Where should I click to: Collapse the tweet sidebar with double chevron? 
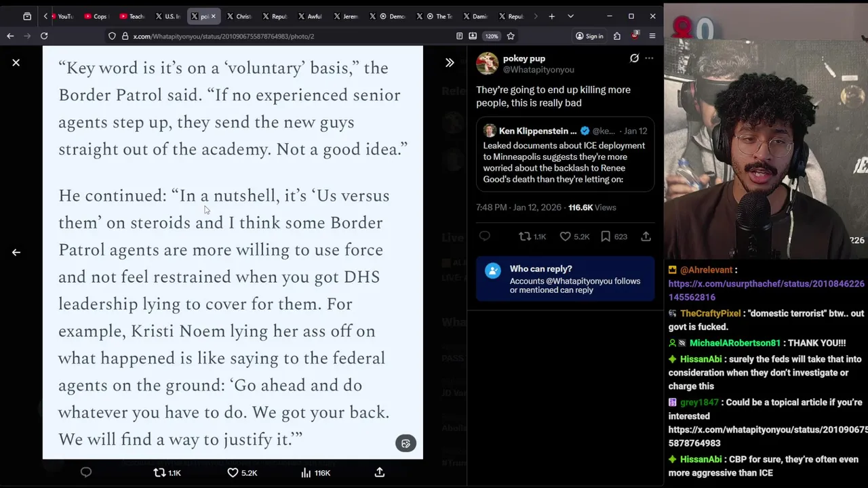450,62
